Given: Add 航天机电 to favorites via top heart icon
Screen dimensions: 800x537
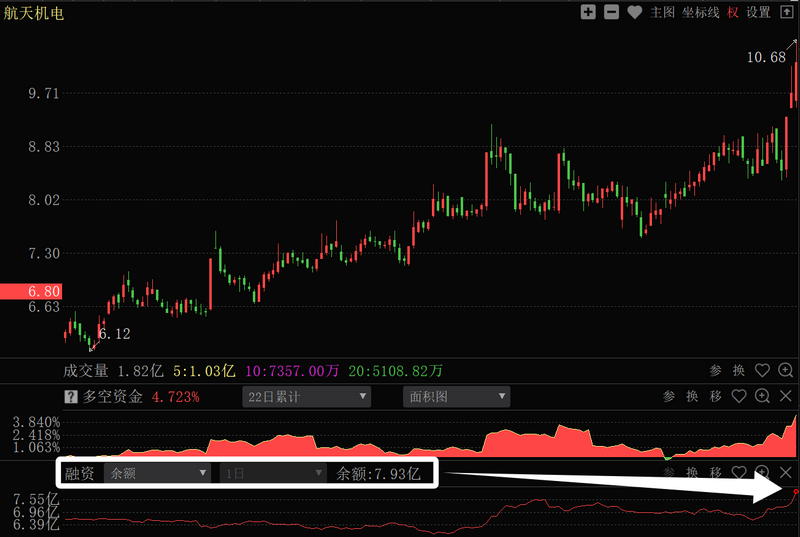Looking at the screenshot, I should coord(634,12).
